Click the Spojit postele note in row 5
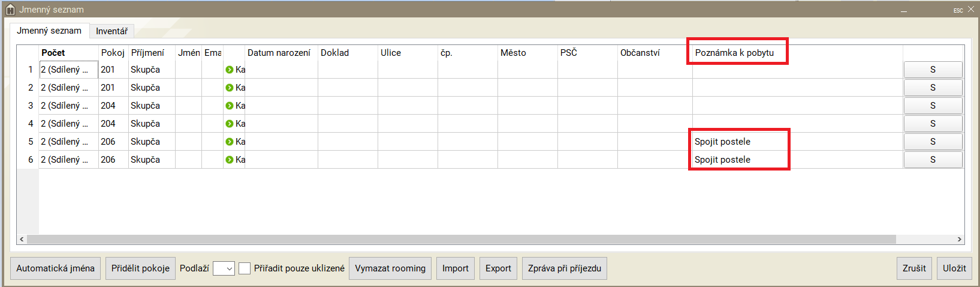980x287 pixels. pos(722,142)
